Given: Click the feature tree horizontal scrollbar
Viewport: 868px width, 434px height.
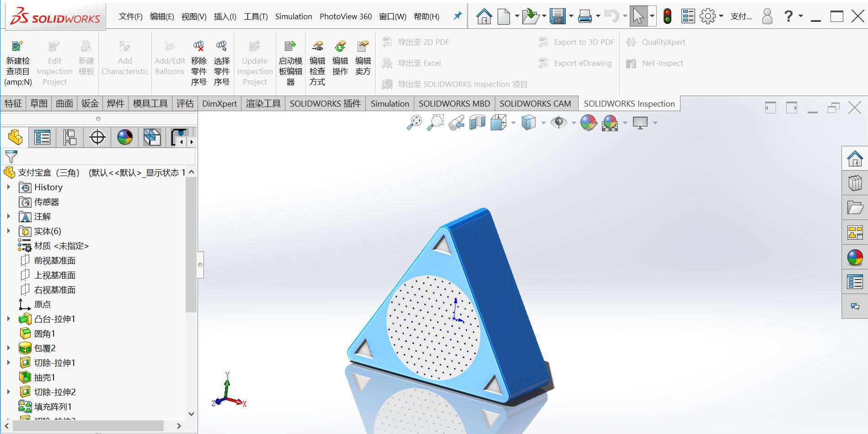Looking at the screenshot, I should click(x=88, y=426).
